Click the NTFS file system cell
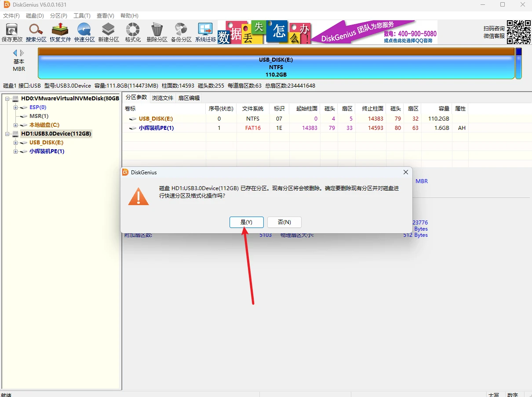The image size is (532, 397). pyautogui.click(x=253, y=119)
